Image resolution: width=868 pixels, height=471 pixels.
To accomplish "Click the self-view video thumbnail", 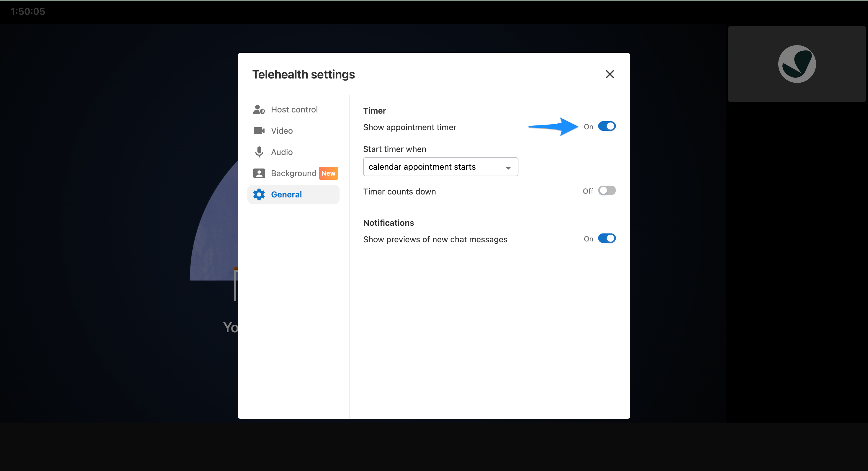I will point(797,64).
